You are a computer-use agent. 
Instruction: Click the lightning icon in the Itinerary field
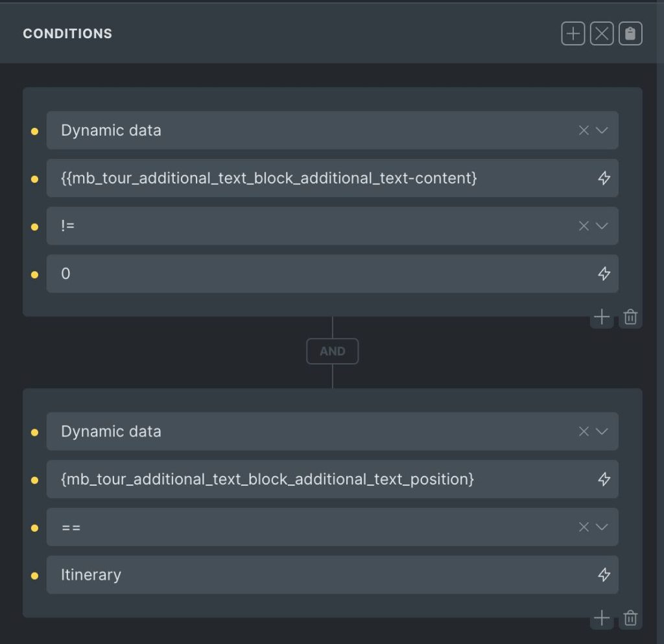click(604, 575)
